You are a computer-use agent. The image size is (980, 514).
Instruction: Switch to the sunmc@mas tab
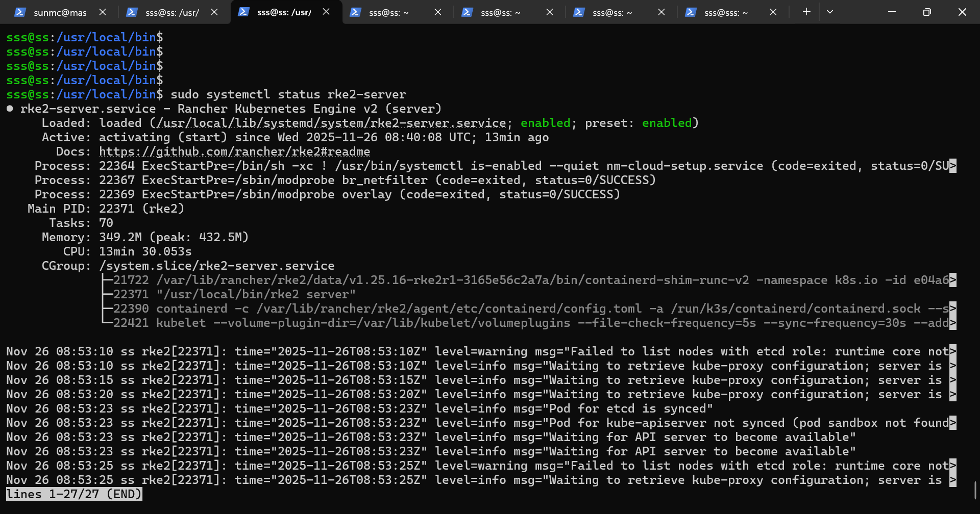(x=60, y=12)
